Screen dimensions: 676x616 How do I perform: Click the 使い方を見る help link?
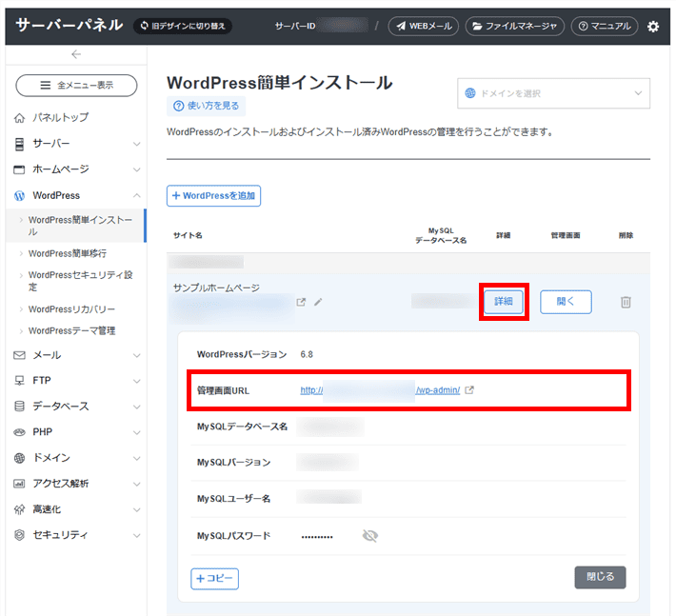[206, 106]
